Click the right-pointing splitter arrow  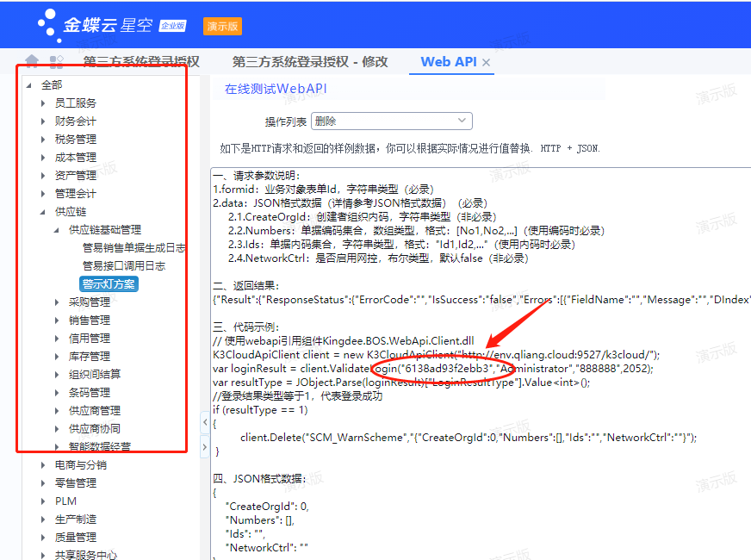point(205,447)
